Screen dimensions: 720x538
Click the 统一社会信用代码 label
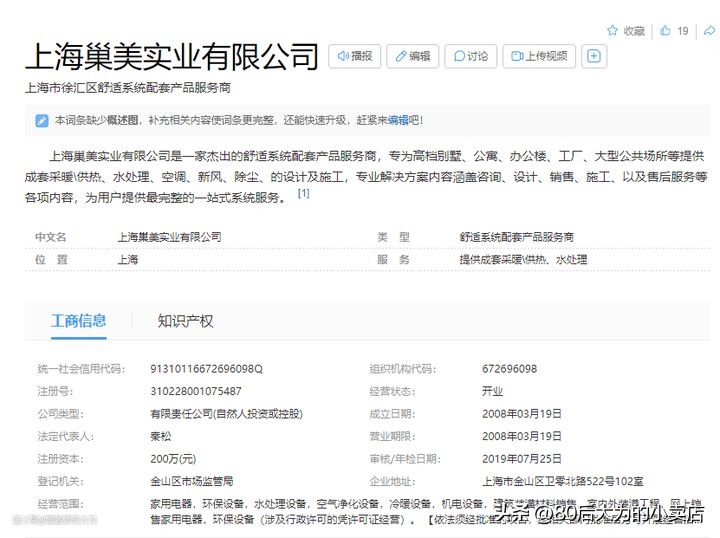coord(81,369)
